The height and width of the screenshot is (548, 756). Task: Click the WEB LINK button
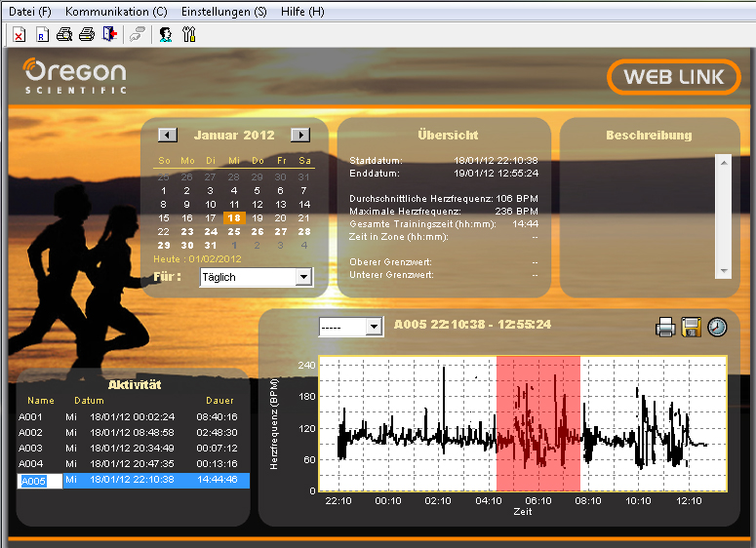click(x=673, y=77)
